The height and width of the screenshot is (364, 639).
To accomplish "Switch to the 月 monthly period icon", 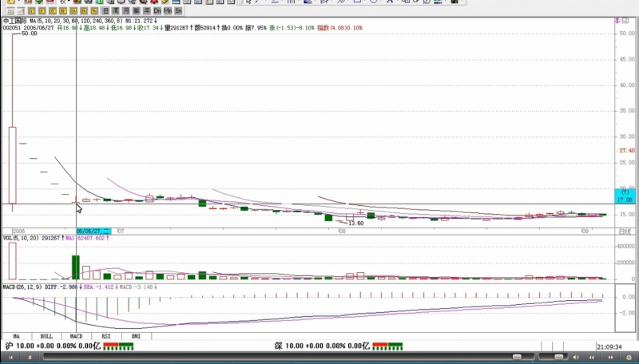I will pyautogui.click(x=126, y=11).
